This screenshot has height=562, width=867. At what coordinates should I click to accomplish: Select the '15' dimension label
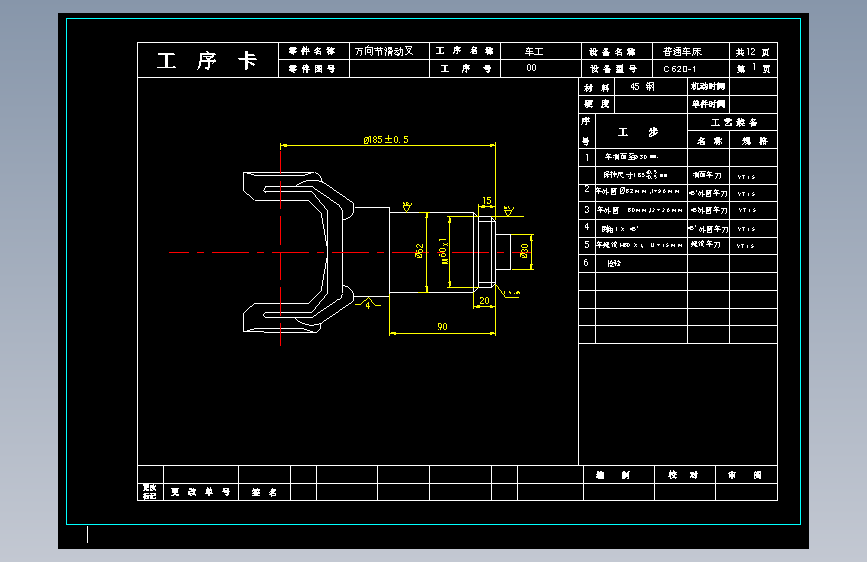pos(487,201)
